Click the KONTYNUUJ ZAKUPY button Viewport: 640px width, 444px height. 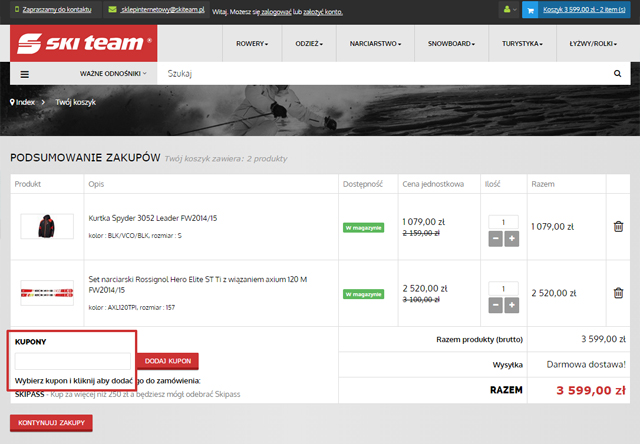(x=51, y=423)
